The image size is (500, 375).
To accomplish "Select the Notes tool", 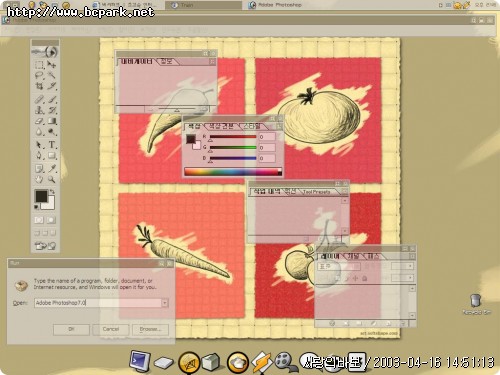I will pyautogui.click(x=39, y=169).
